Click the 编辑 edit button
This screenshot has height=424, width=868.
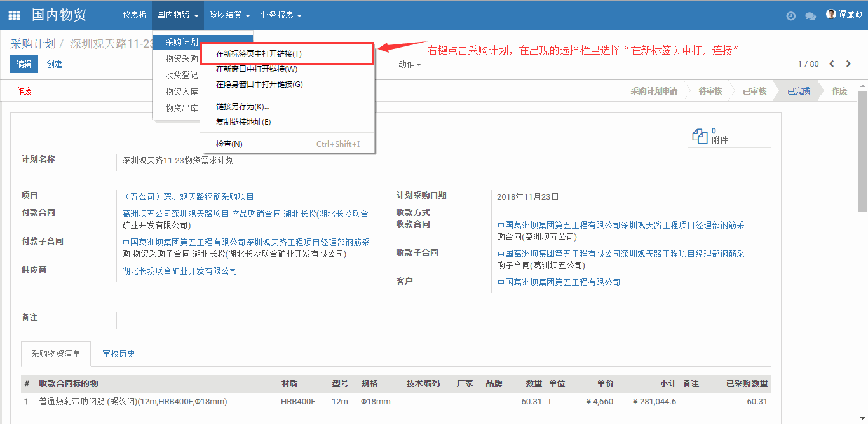click(24, 64)
